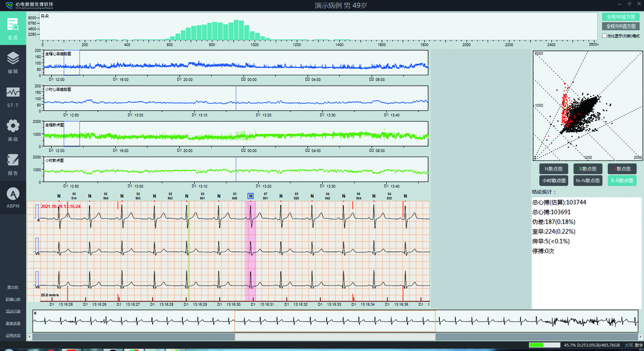Open 设置选项 settings options link

click(13, 336)
